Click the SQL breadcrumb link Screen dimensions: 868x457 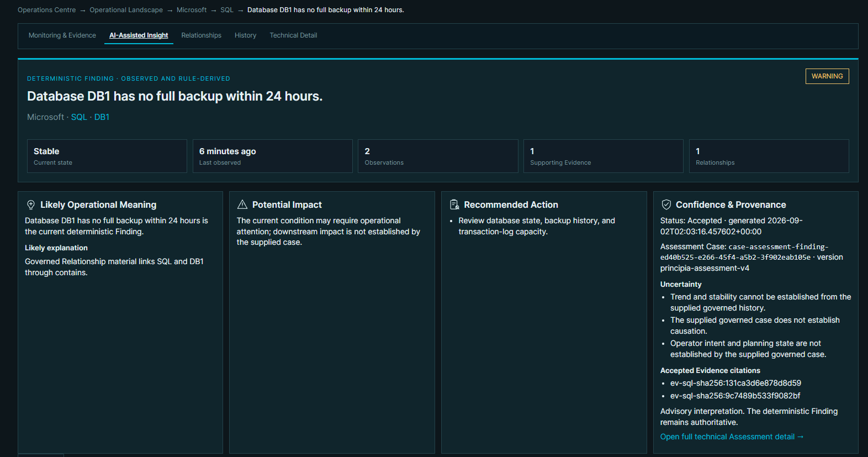[227, 10]
